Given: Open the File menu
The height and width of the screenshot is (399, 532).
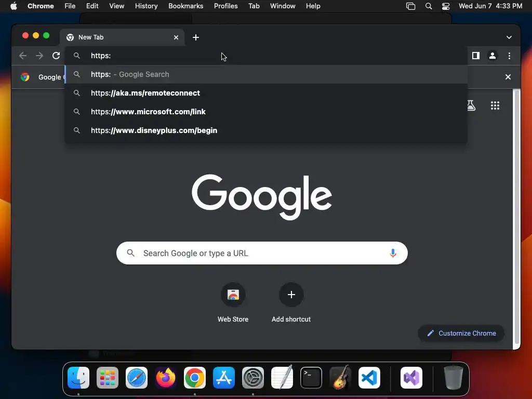Looking at the screenshot, I should tap(70, 6).
